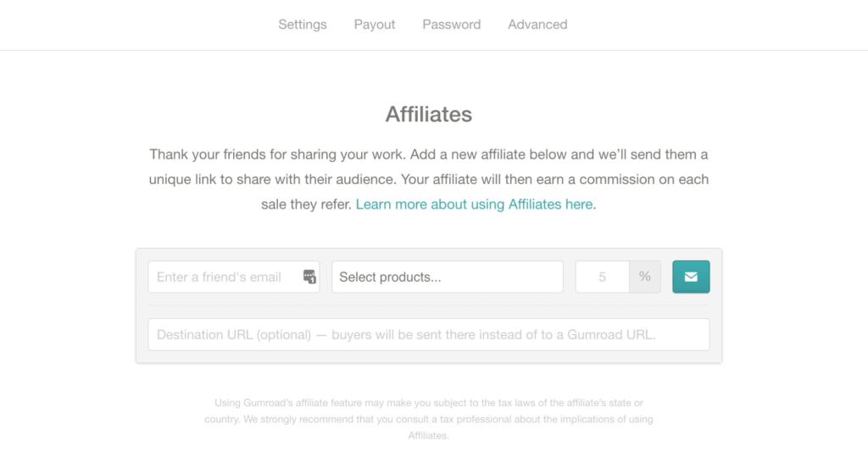Go to the Password tab
The image size is (868, 464).
(x=452, y=25)
